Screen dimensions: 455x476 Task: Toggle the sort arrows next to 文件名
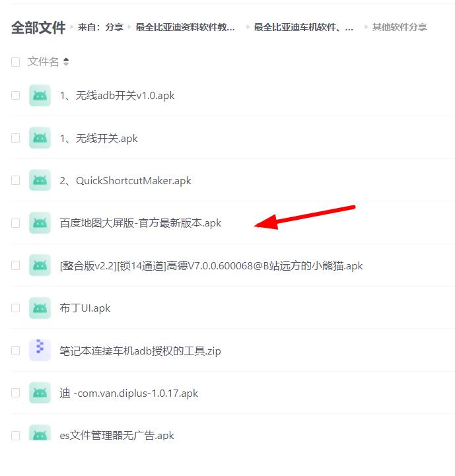click(66, 62)
